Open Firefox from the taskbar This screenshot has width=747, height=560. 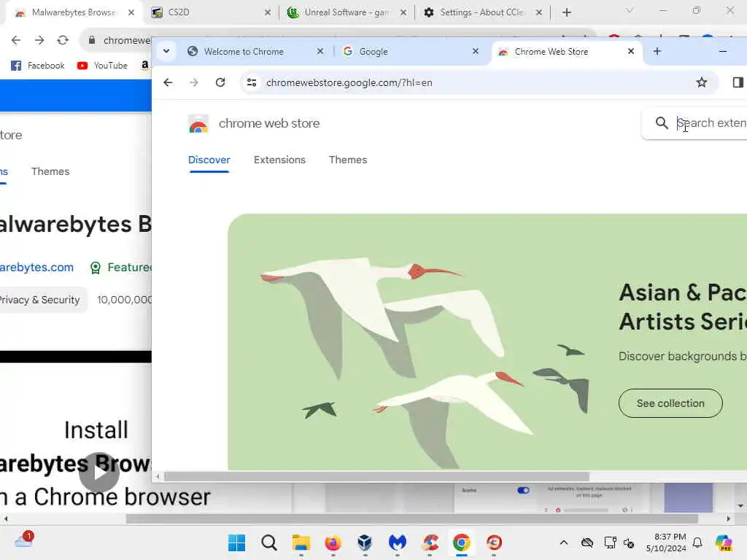(333, 542)
